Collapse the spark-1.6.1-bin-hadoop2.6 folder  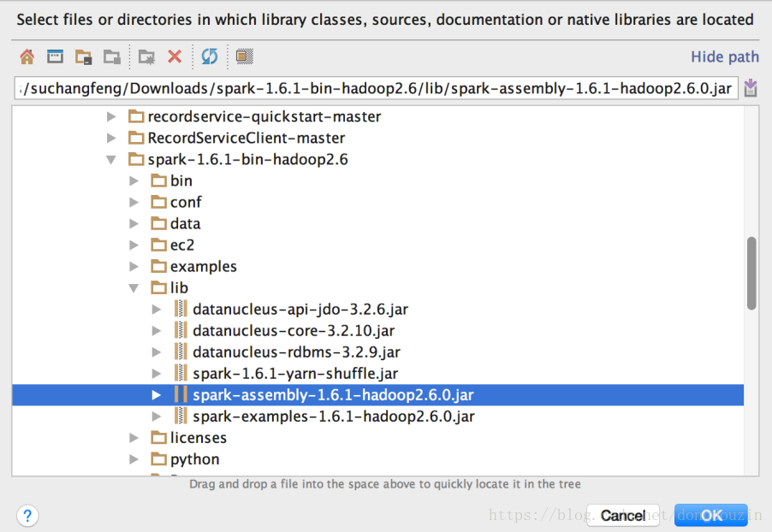point(112,160)
